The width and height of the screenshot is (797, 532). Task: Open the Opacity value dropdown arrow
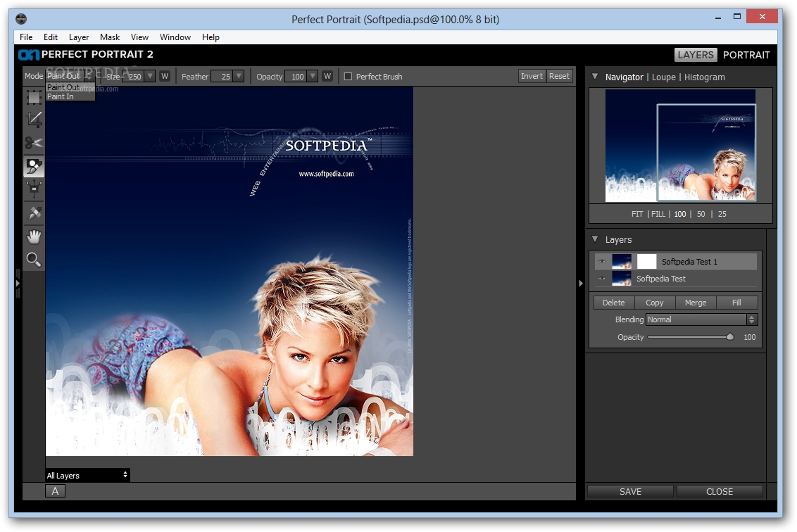(x=313, y=76)
